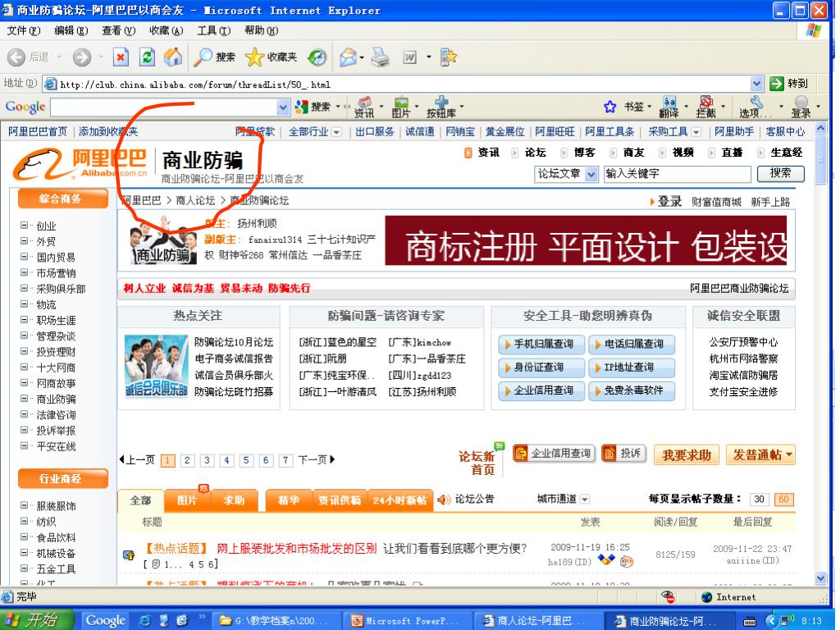840x630 pixels.
Task: Click the forum announcement speaker icon
Action: pyautogui.click(x=444, y=500)
